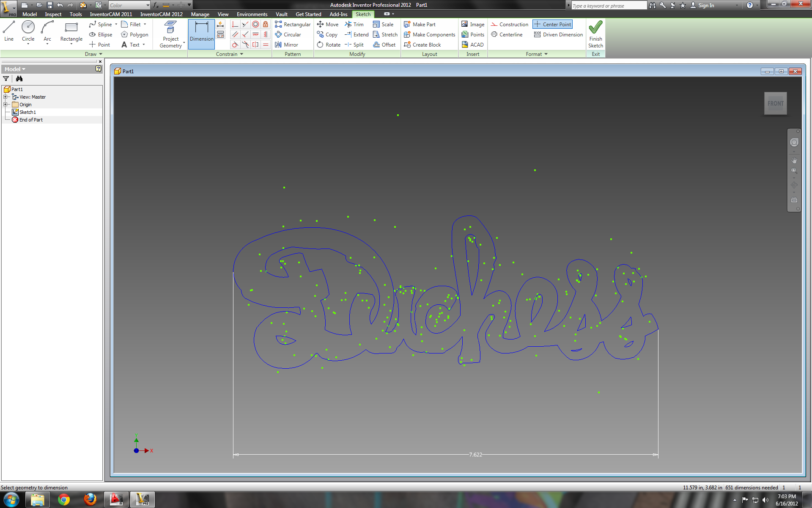
Task: Select the Trim modify tool
Action: click(357, 24)
